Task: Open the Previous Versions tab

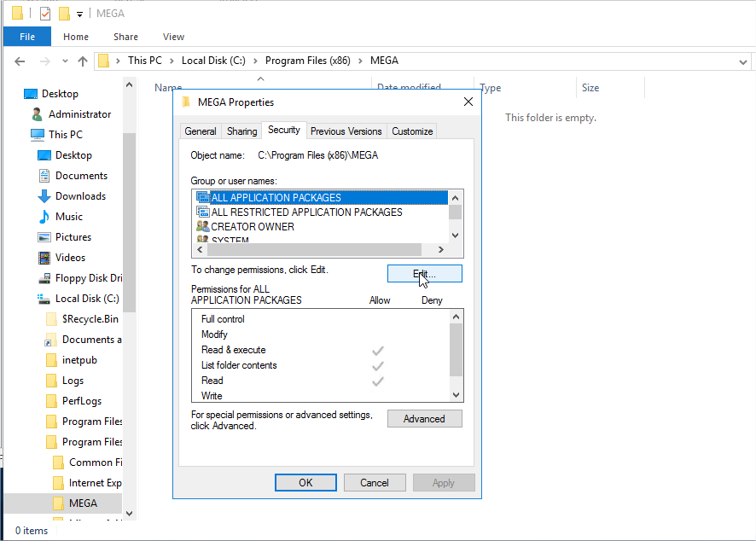Action: click(346, 131)
